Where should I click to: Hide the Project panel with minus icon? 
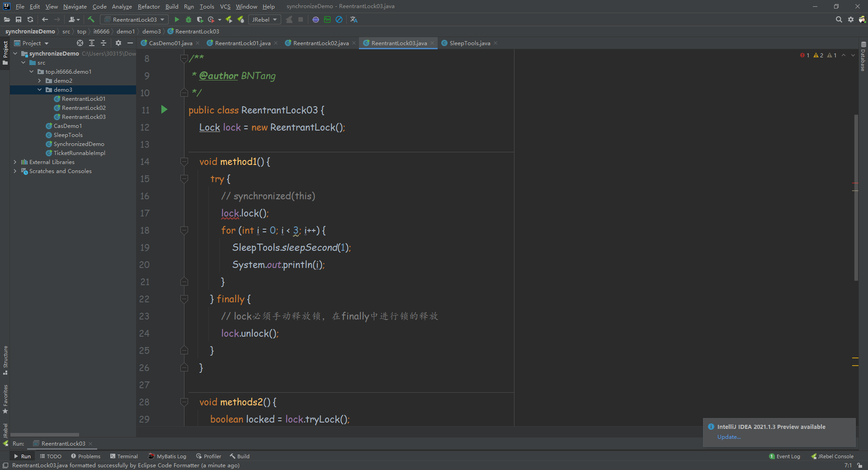coord(130,43)
